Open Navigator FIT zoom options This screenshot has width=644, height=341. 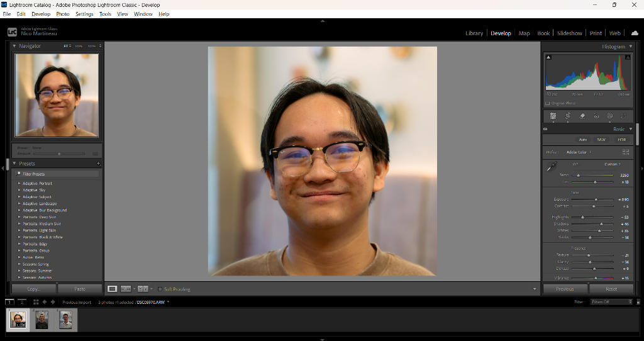tap(67, 46)
